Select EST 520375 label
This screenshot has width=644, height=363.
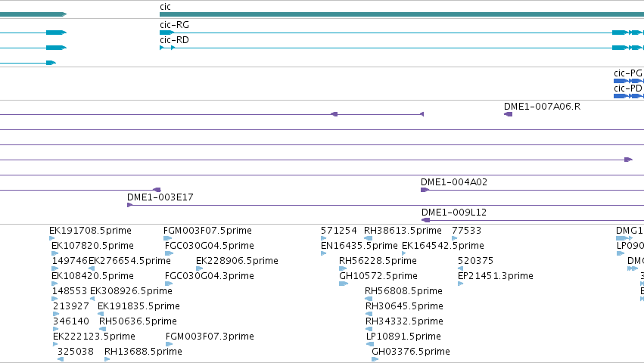click(x=475, y=261)
